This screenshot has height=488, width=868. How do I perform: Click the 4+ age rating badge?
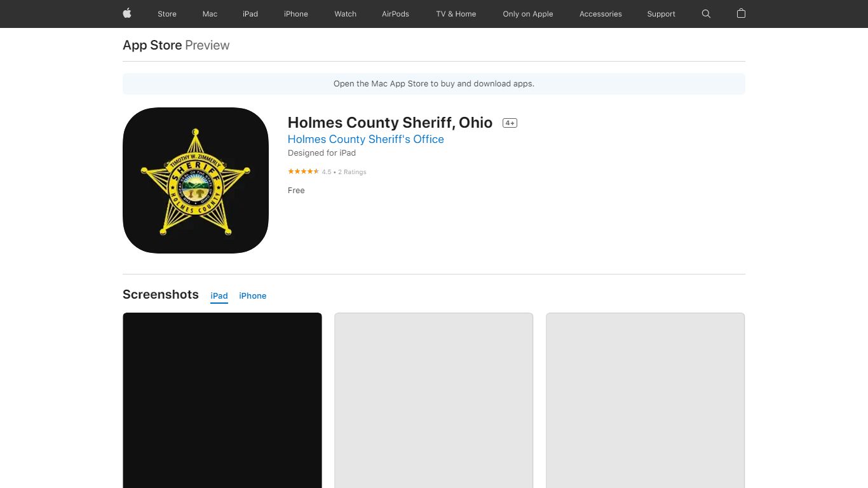click(510, 123)
